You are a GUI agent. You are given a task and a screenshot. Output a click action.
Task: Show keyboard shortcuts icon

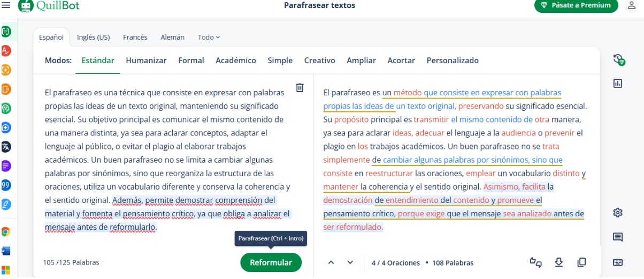(618, 262)
